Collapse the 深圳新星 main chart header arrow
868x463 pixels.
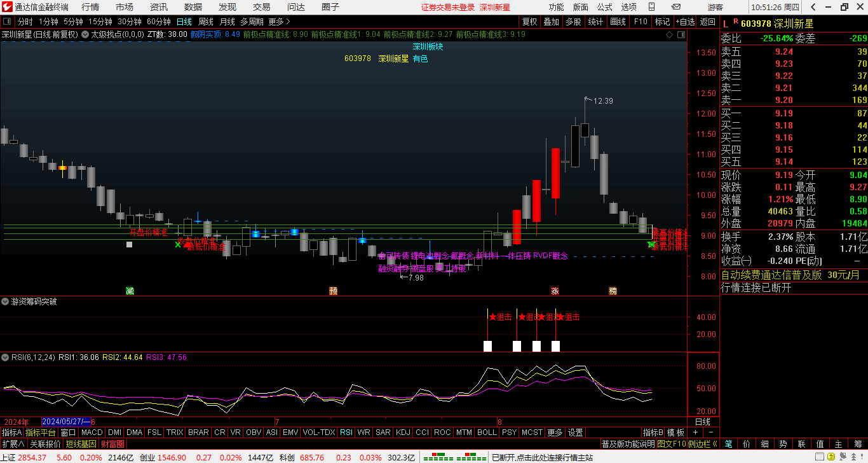click(x=85, y=34)
